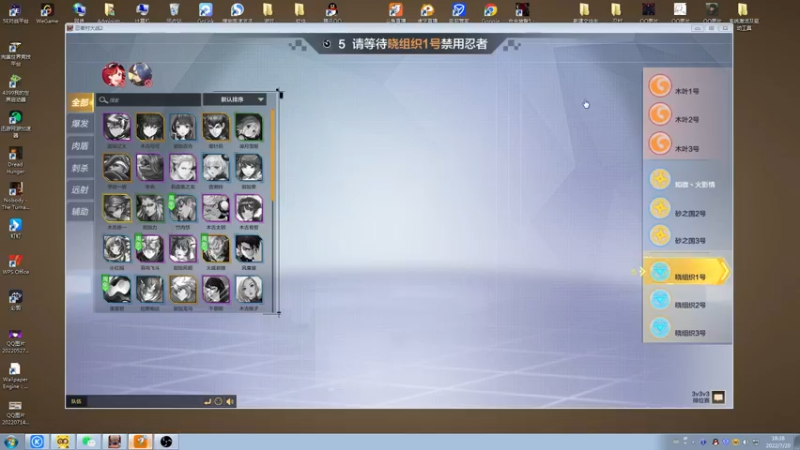Click the magnifier search icon

tap(104, 99)
